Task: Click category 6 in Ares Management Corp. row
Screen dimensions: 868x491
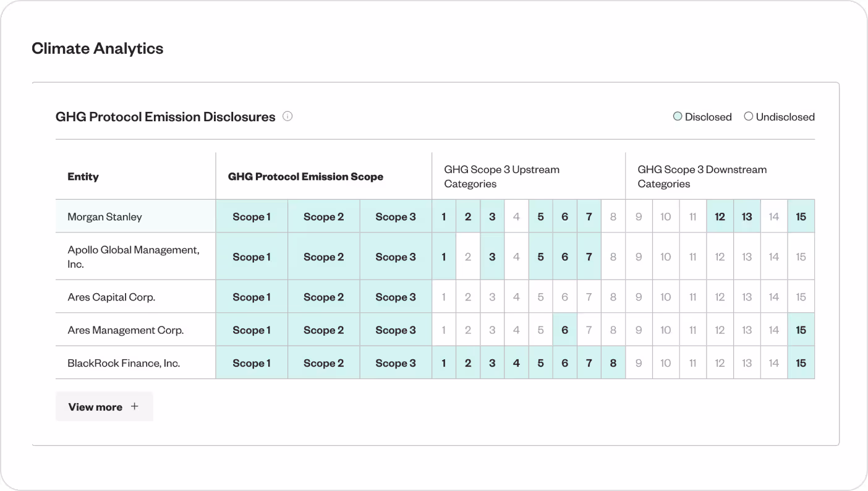Action: tap(564, 330)
